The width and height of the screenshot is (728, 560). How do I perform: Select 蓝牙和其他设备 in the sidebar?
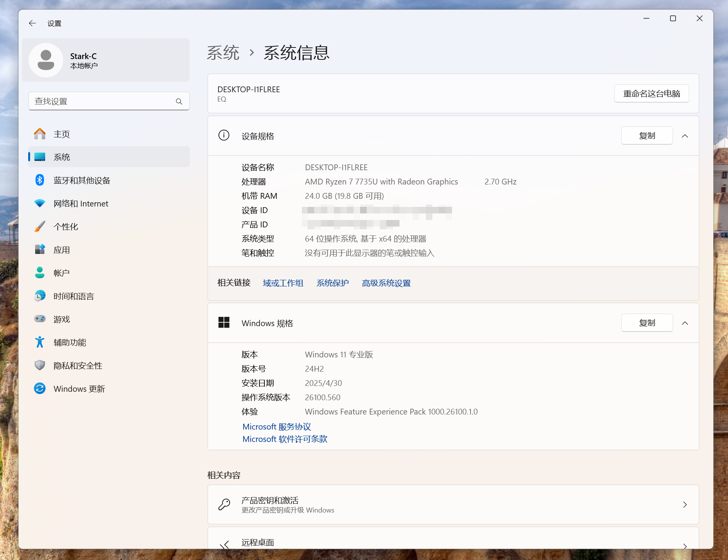coord(109,180)
